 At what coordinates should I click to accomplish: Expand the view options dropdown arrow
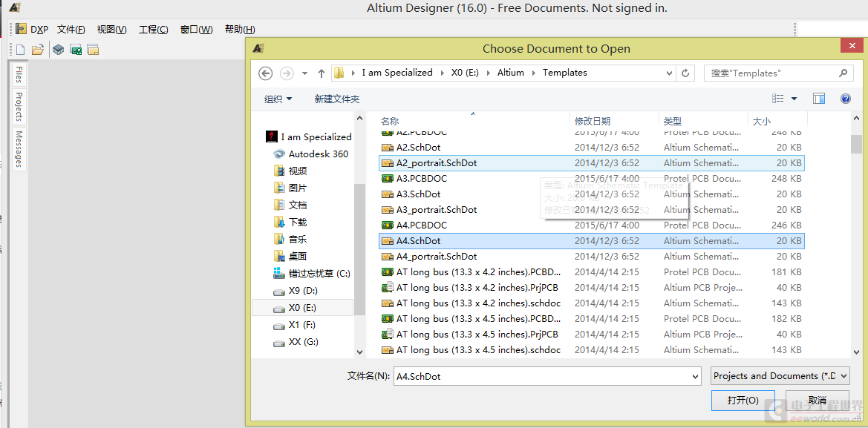794,99
